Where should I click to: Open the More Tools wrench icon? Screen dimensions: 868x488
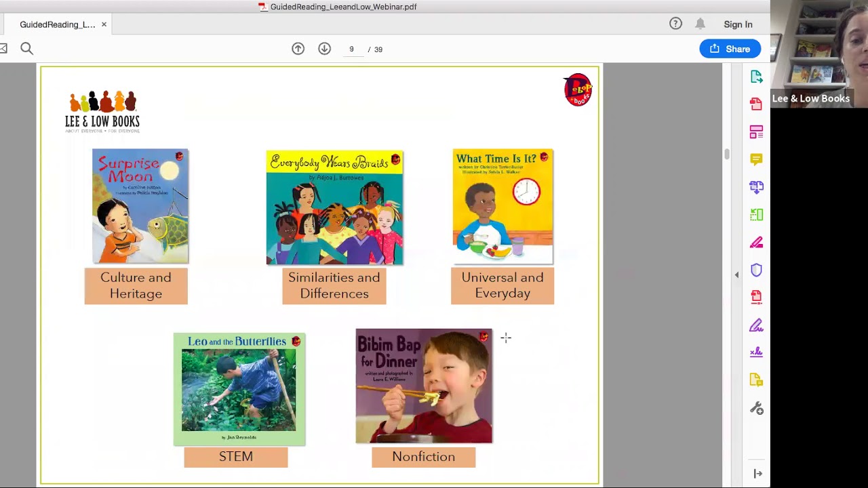pos(756,408)
